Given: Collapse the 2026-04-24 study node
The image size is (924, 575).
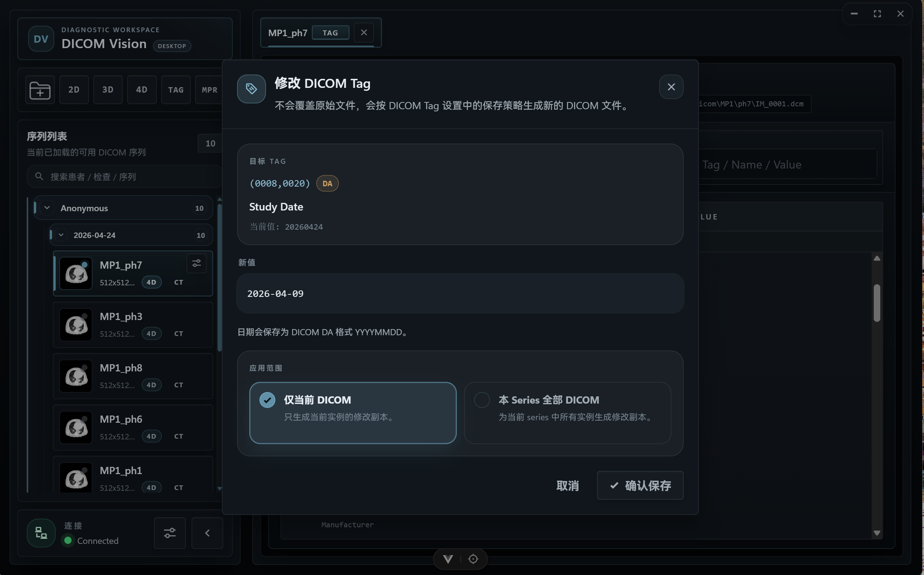Looking at the screenshot, I should click(x=61, y=235).
